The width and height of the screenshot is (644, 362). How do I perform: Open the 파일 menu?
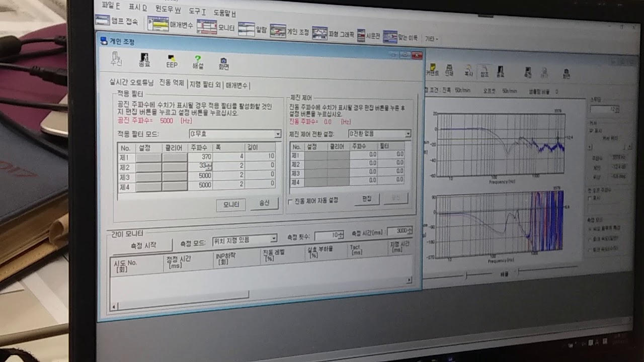[x=111, y=6]
